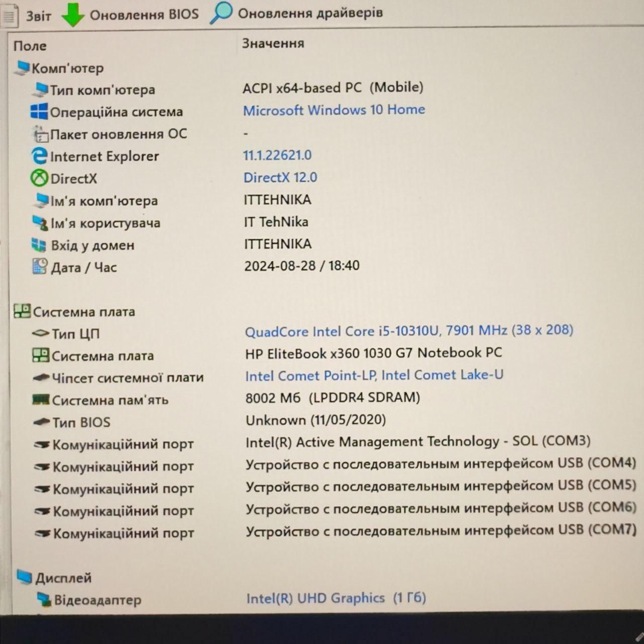Select the Пакет оновлення ОС field label
Screen dimensions: 644x644
(118, 134)
